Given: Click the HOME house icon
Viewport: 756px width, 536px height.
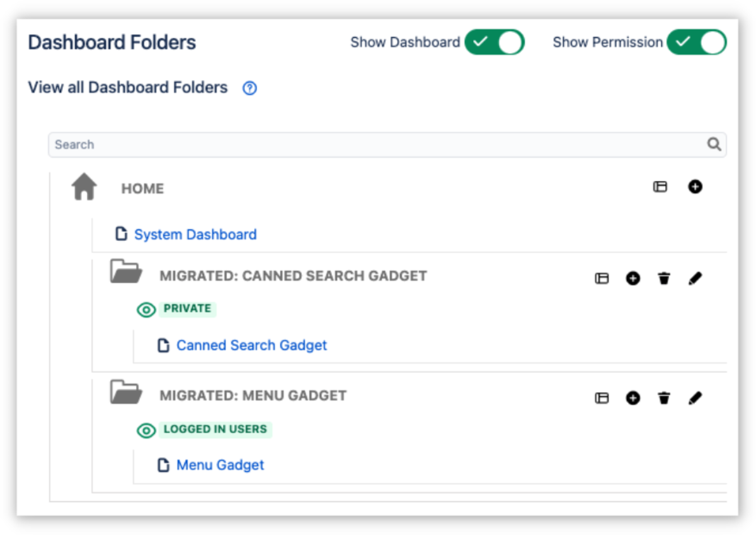Looking at the screenshot, I should pos(84,188).
